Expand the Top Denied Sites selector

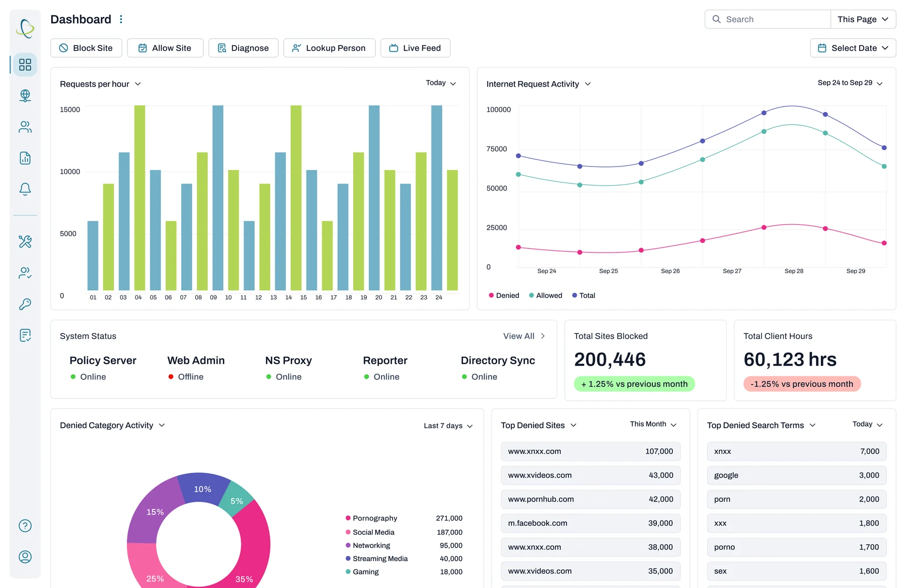point(539,426)
